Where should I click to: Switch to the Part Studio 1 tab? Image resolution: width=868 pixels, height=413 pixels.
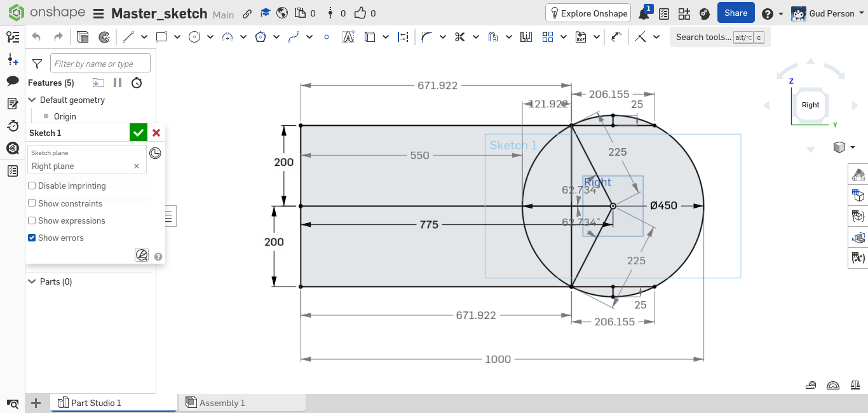[114, 403]
